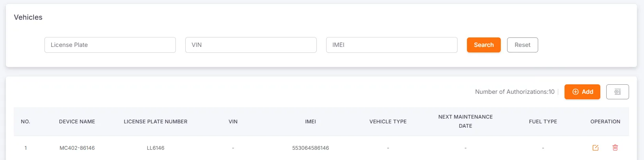Select the OPERATION column header
The height and width of the screenshot is (160, 644).
605,122
